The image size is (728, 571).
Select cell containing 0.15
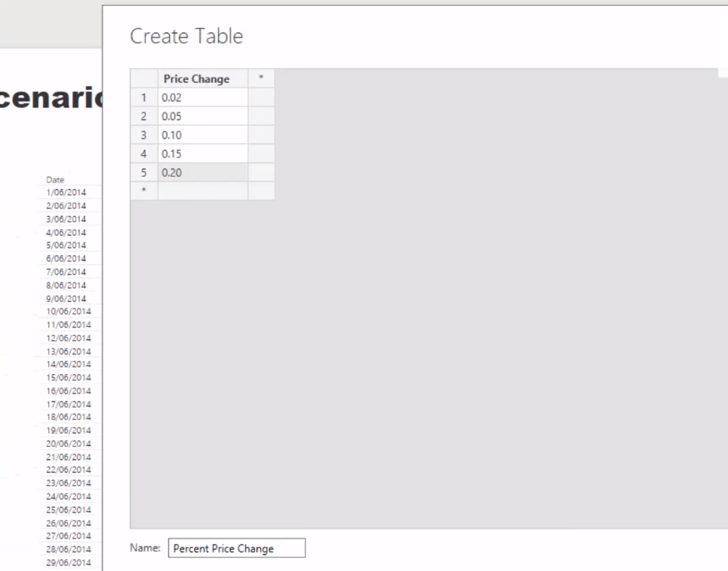[203, 153]
